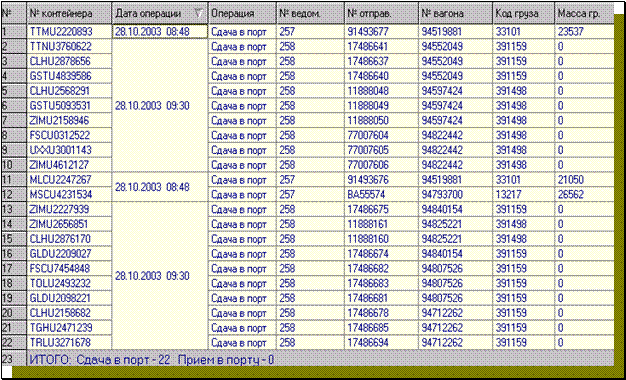Select container cell ZIMU2227939
The width and height of the screenshot is (626, 380).
click(x=69, y=209)
